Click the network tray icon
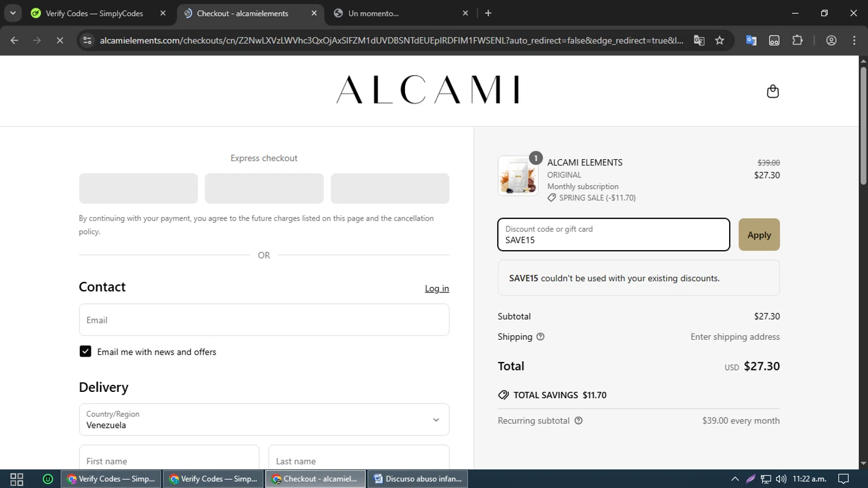The image size is (868, 488). click(x=766, y=479)
